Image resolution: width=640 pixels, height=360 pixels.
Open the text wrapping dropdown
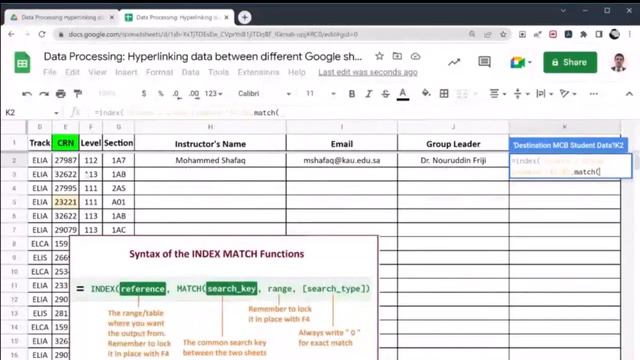[544, 94]
